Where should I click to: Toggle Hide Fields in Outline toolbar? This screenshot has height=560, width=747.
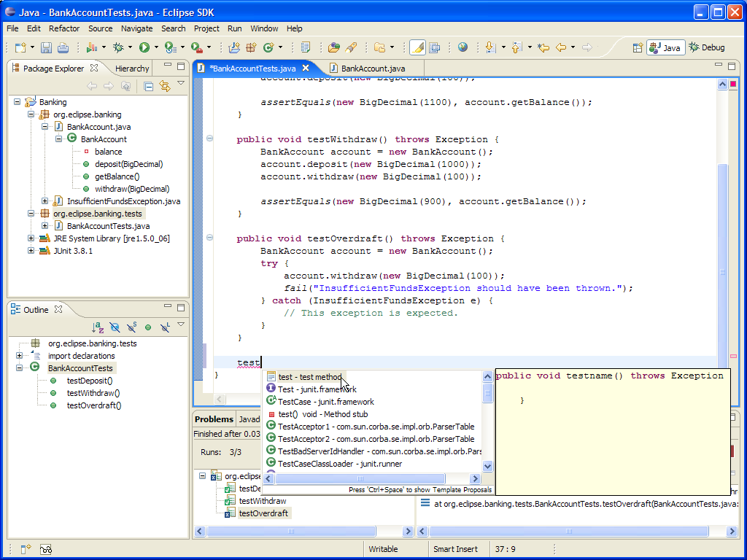115,327
